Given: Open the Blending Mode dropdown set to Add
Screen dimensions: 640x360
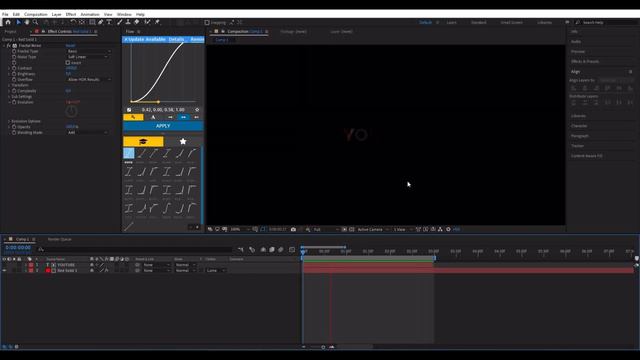Looking at the screenshot, I should tap(88, 133).
